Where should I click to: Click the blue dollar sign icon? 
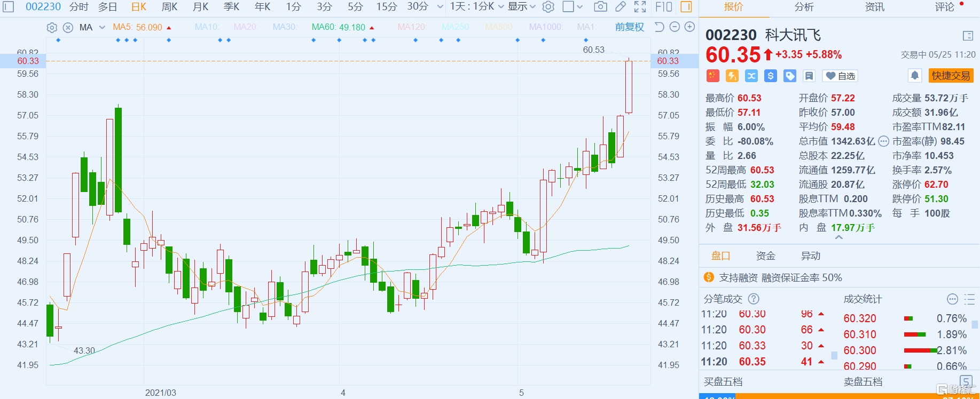[x=770, y=76]
